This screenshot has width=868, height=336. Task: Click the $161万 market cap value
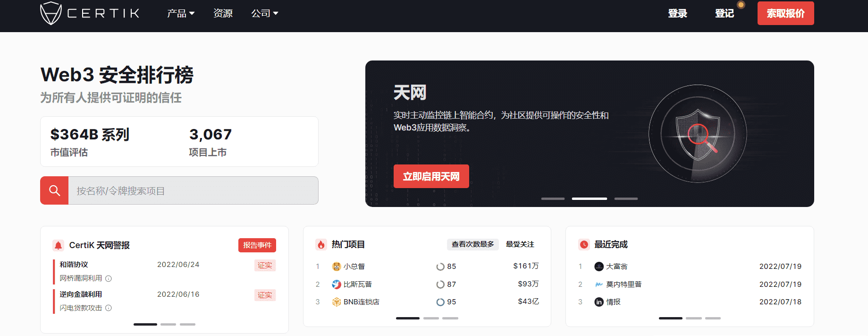pos(526,266)
